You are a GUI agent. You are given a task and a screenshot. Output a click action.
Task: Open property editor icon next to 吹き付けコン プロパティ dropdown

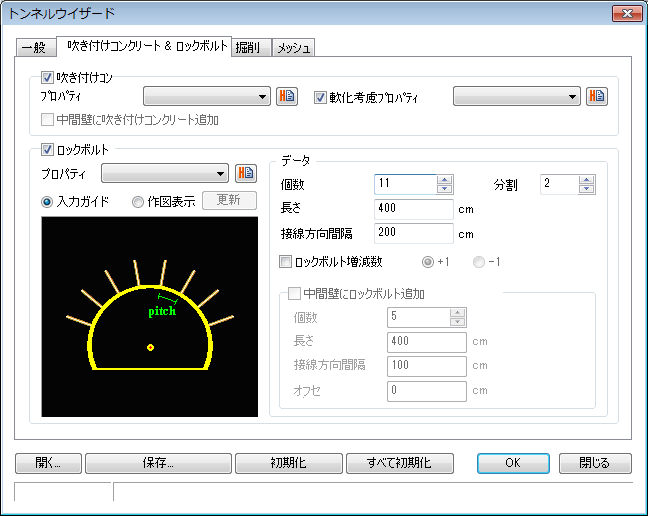click(x=287, y=96)
